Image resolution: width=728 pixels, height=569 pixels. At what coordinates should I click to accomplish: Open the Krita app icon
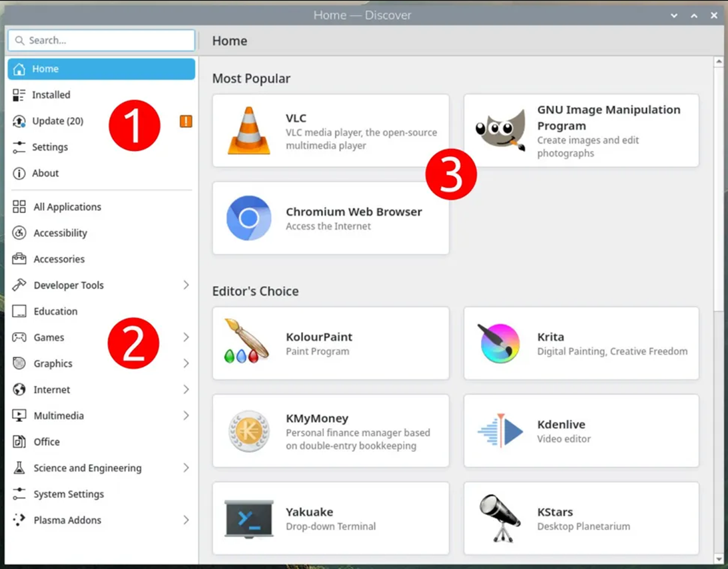pyautogui.click(x=500, y=343)
